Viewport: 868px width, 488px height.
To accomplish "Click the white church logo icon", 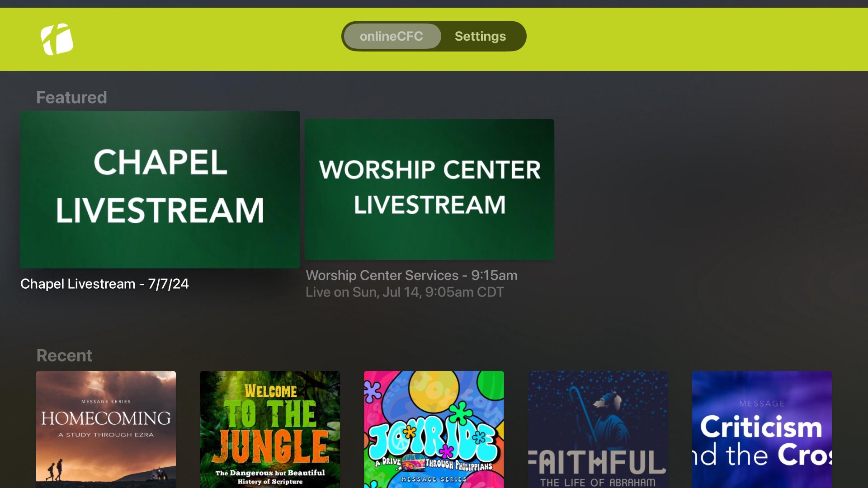I will click(57, 39).
